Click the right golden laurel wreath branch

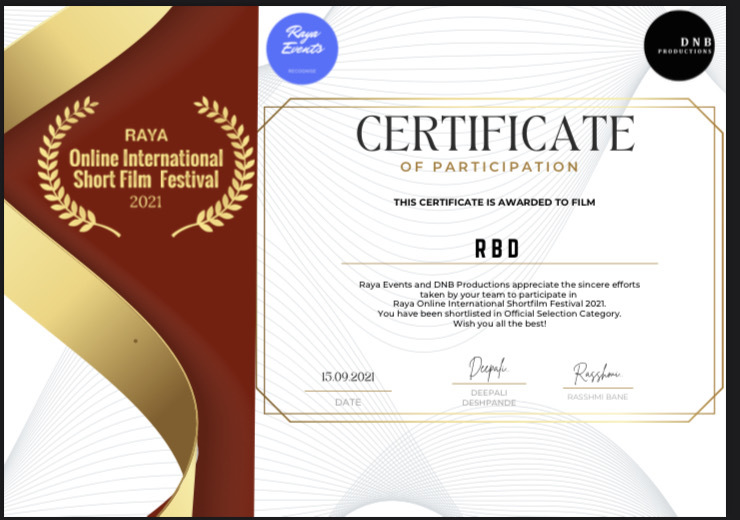coord(223,165)
